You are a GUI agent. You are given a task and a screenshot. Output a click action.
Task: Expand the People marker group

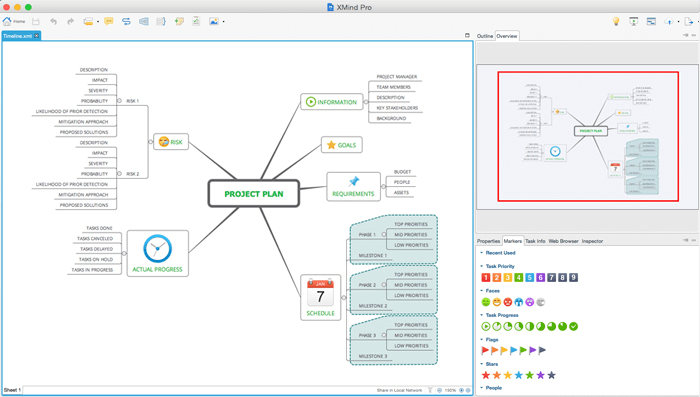click(482, 388)
